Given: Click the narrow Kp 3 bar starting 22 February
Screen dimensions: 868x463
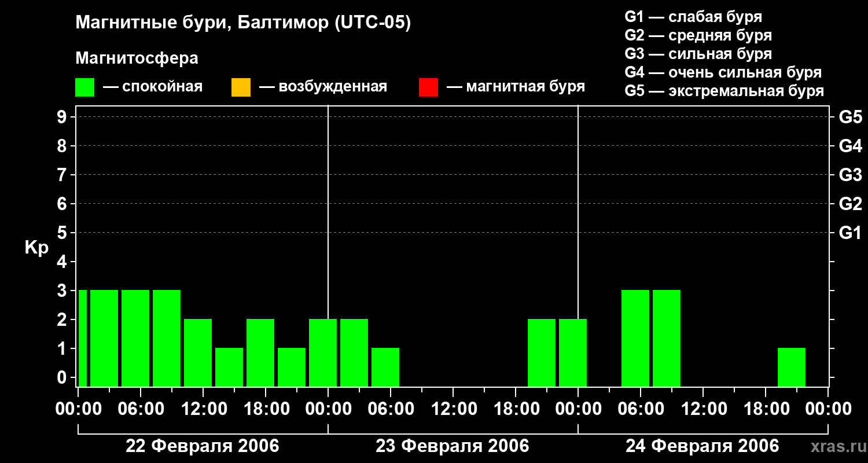Looking at the screenshot, I should [x=83, y=338].
